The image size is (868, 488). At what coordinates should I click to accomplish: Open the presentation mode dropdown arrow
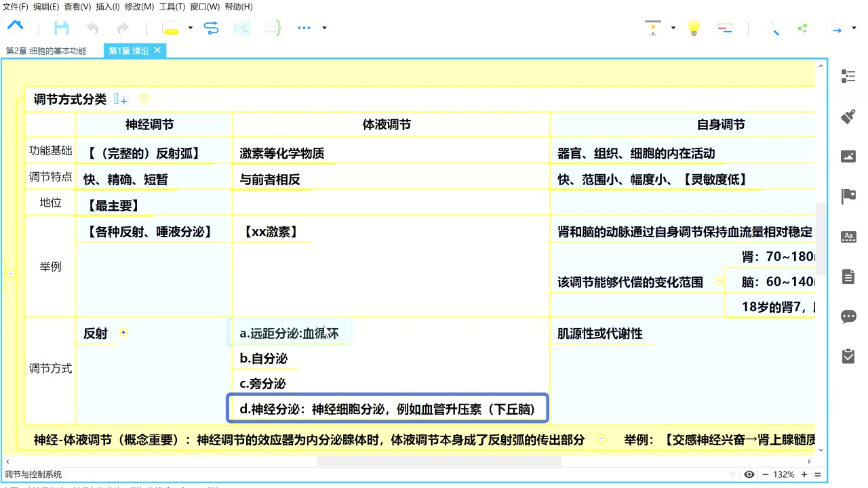(673, 28)
